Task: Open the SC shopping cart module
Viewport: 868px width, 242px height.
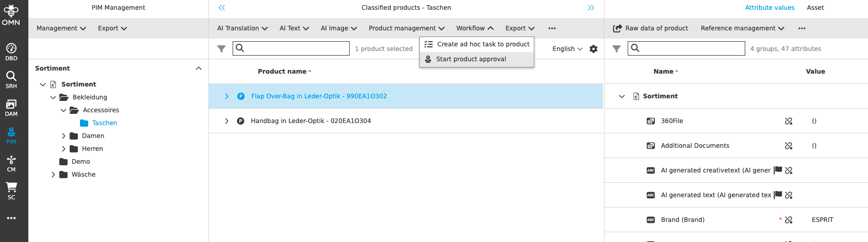Action: click(x=11, y=191)
